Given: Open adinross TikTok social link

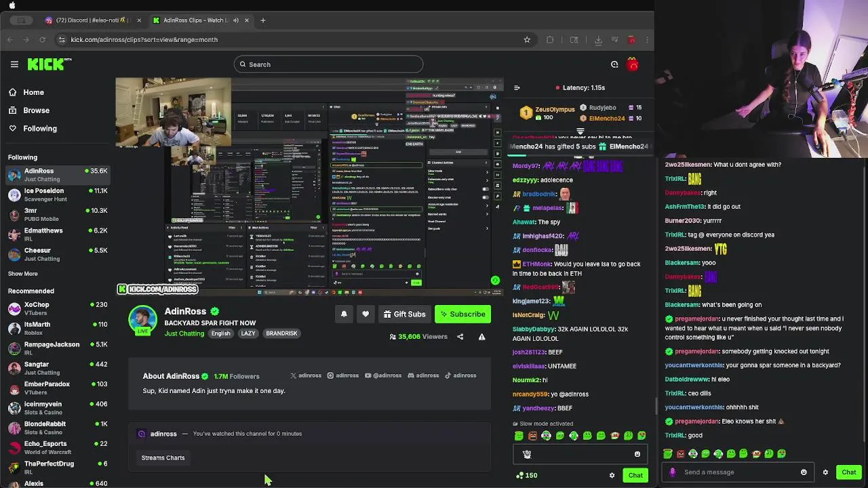Looking at the screenshot, I should click(460, 375).
